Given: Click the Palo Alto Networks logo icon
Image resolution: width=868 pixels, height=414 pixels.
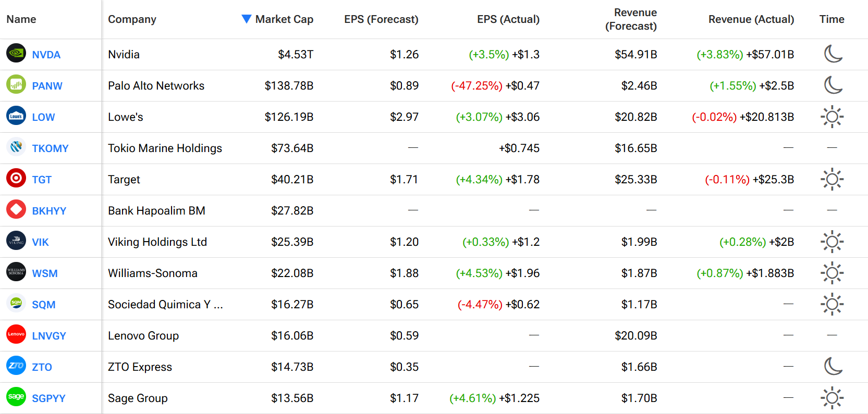Looking at the screenshot, I should (16, 84).
